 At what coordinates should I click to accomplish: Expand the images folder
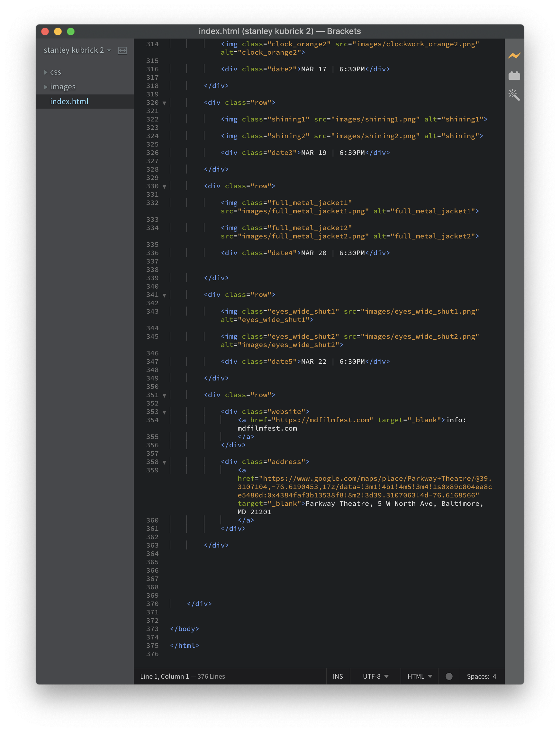[x=46, y=87]
